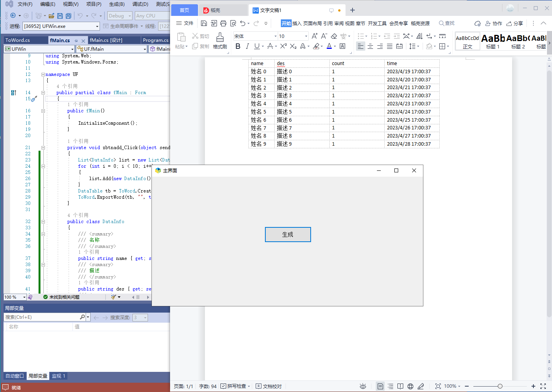Open Print Preview in WPS toolbar
Screen dimensions: 552x392
pyautogui.click(x=233, y=23)
